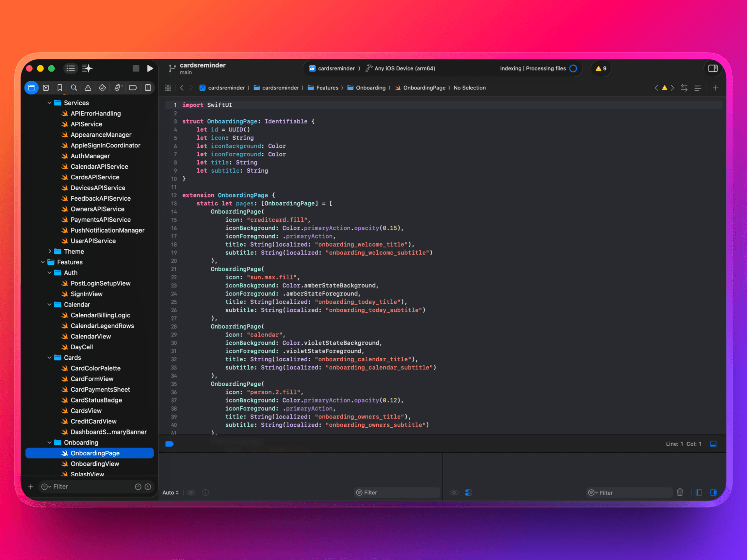Toggle the left debug variables pane
The height and width of the screenshot is (560, 747).
click(699, 492)
